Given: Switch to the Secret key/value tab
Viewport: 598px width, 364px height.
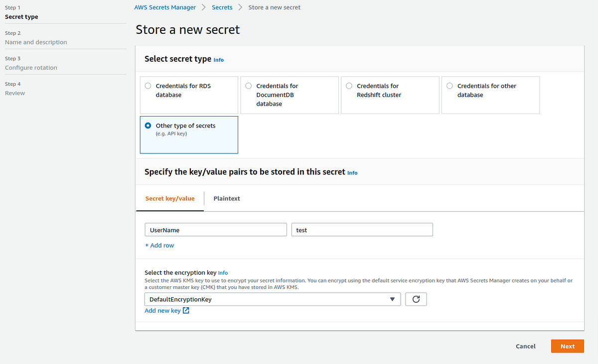Looking at the screenshot, I should pyautogui.click(x=169, y=198).
